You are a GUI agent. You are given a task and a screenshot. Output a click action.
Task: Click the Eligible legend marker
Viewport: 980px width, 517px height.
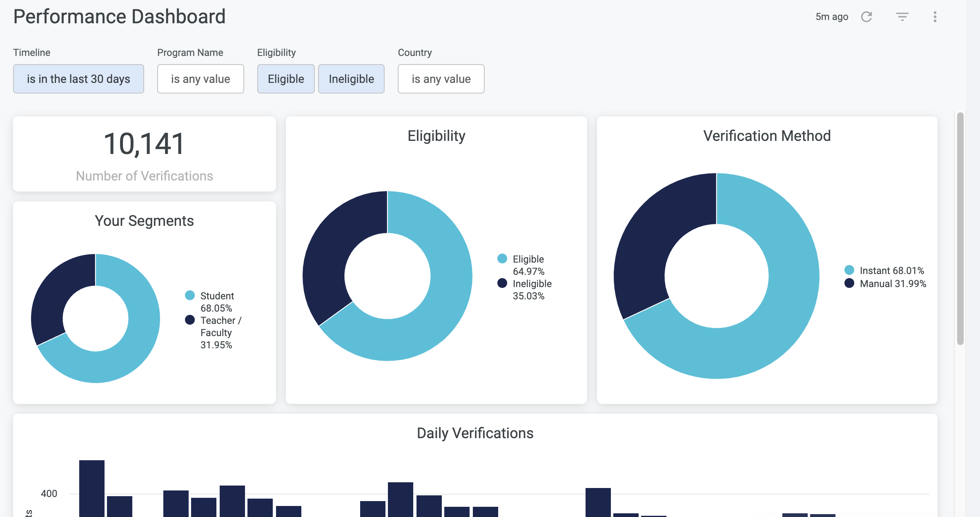click(502, 258)
